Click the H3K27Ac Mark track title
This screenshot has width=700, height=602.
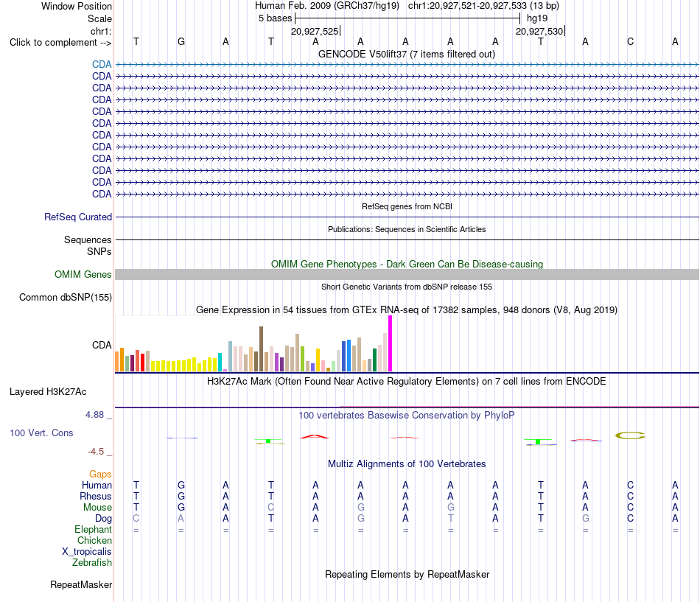point(406,382)
